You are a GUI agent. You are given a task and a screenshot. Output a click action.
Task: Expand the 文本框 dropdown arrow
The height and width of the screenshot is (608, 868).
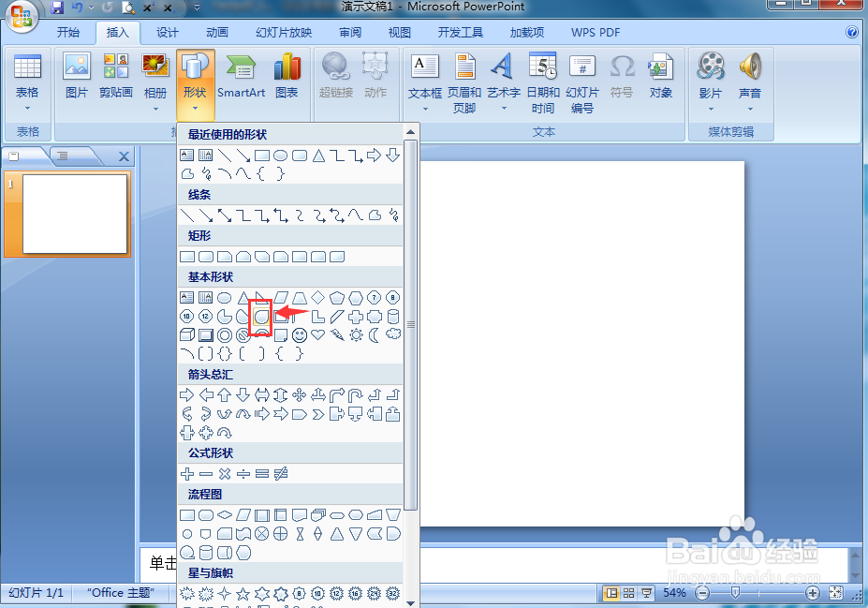(x=425, y=109)
